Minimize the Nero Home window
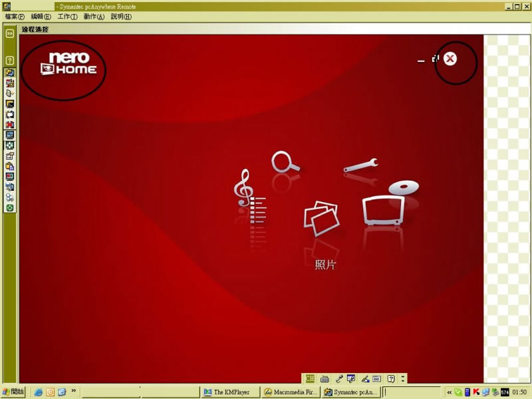This screenshot has height=399, width=532. (421, 61)
